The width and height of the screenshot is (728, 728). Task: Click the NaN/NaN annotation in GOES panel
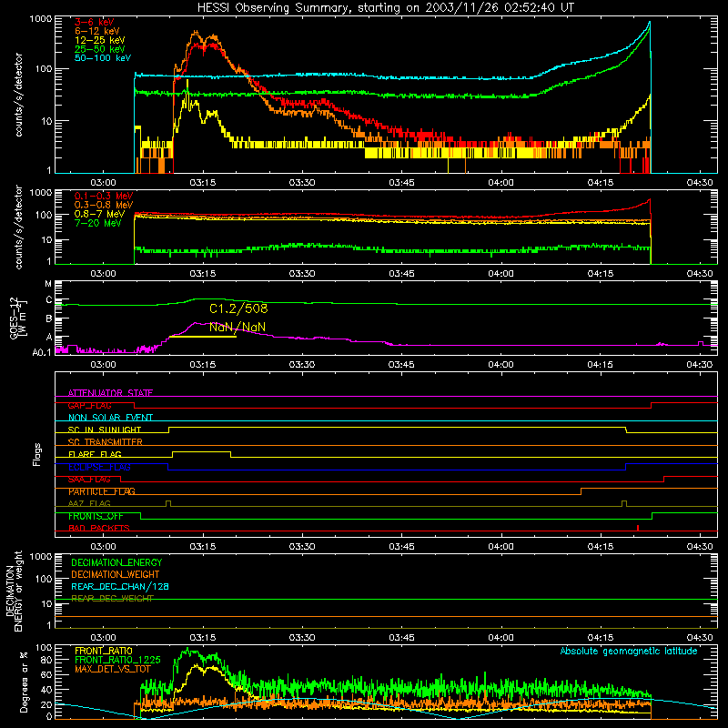(x=238, y=328)
